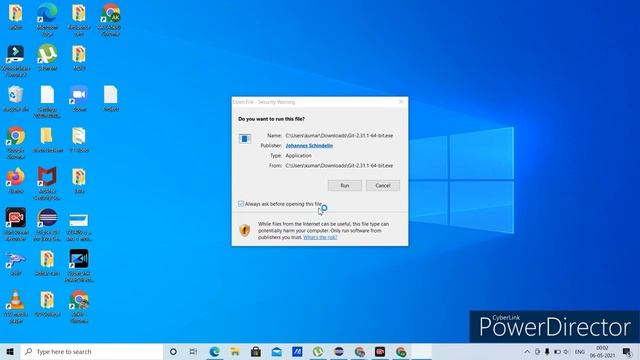Open Cortana from the taskbar
The image size is (640, 360).
click(173, 351)
